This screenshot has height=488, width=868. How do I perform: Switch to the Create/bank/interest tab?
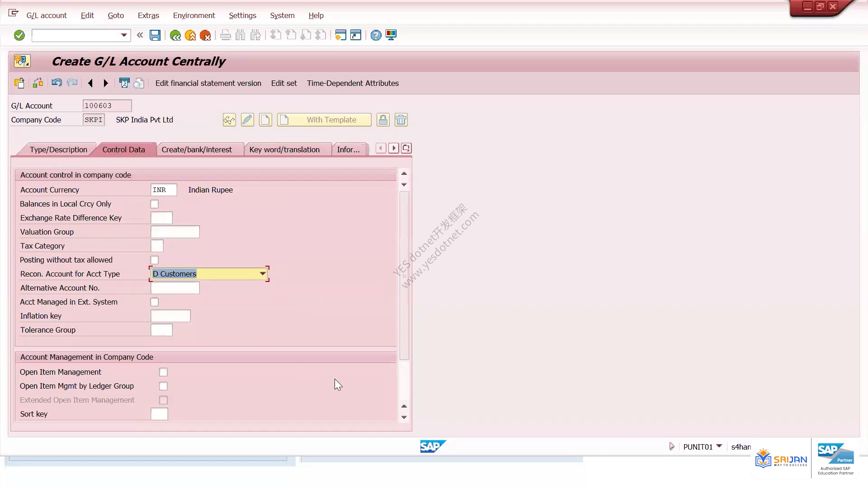click(x=197, y=150)
